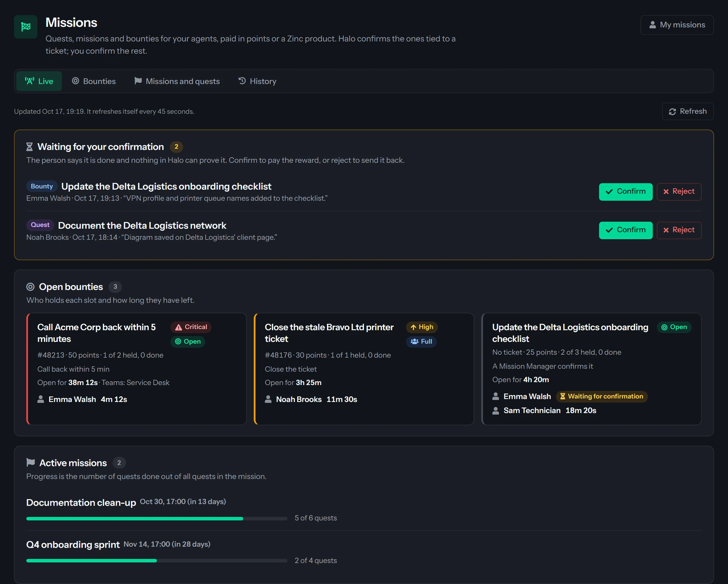Click the person icon beside Noah Brooks
The image size is (728, 584).
pos(268,399)
